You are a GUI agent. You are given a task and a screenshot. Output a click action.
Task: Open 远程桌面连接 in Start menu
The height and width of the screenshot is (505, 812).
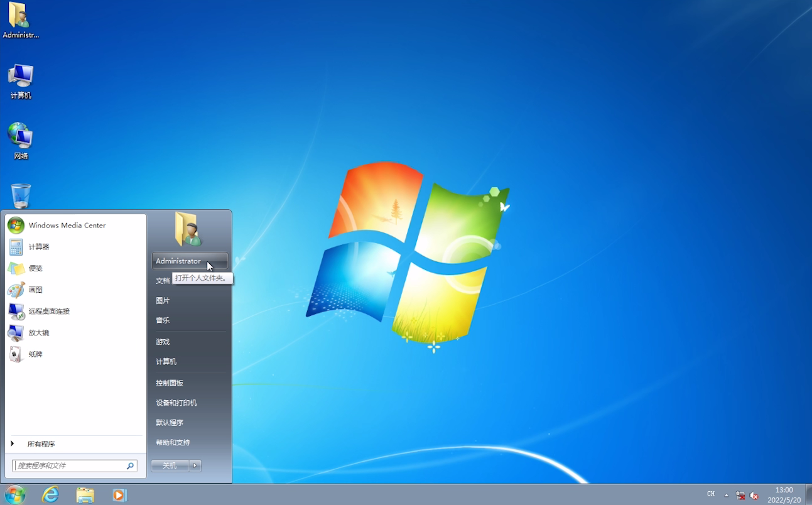(75, 312)
